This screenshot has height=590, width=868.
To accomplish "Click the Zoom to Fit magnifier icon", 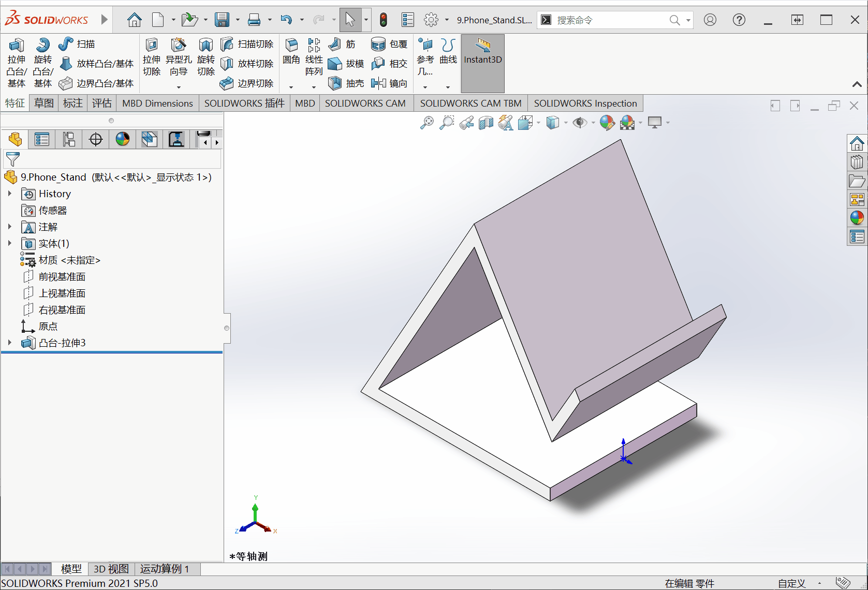I will pos(427,123).
